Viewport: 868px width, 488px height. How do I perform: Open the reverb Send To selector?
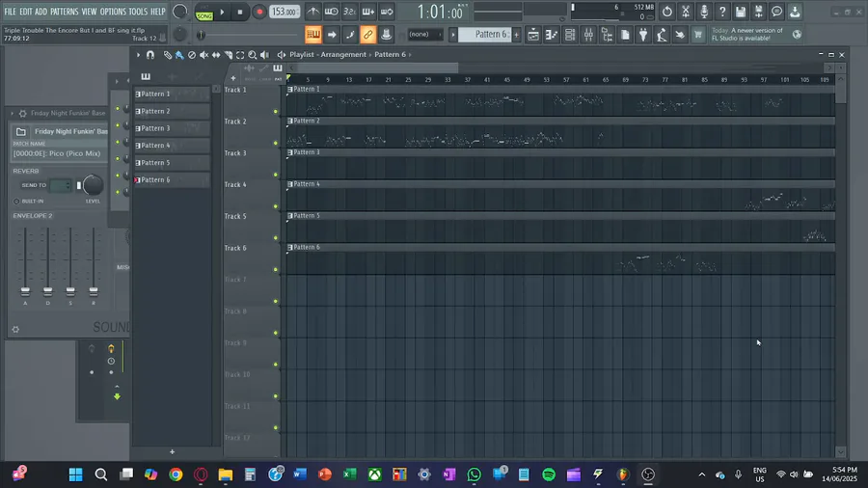[60, 185]
